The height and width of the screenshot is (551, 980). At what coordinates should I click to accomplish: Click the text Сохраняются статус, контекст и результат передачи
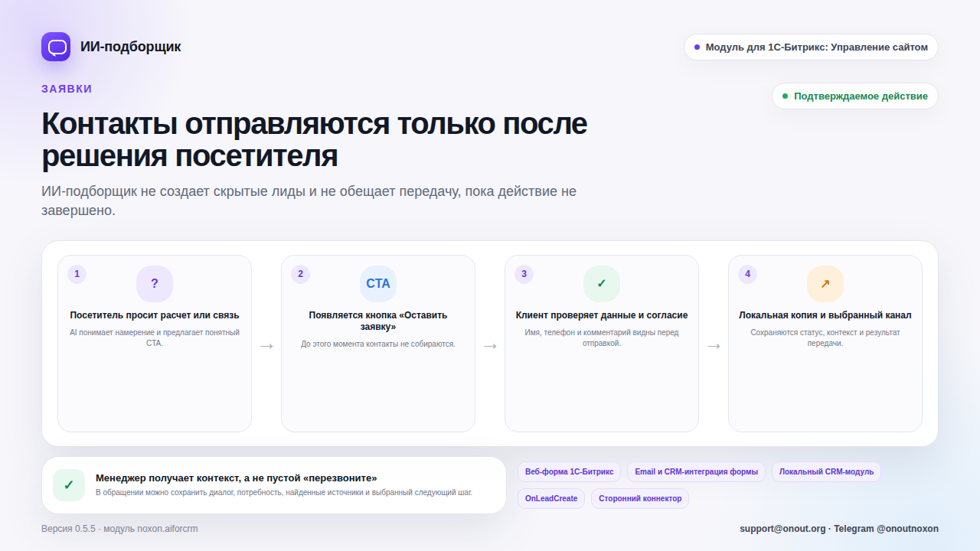pyautogui.click(x=825, y=337)
